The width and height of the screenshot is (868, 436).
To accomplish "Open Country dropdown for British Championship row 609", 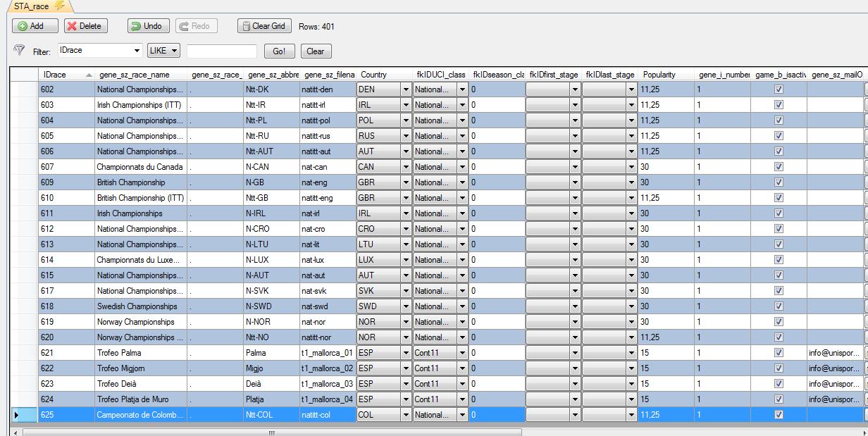I will coord(405,182).
